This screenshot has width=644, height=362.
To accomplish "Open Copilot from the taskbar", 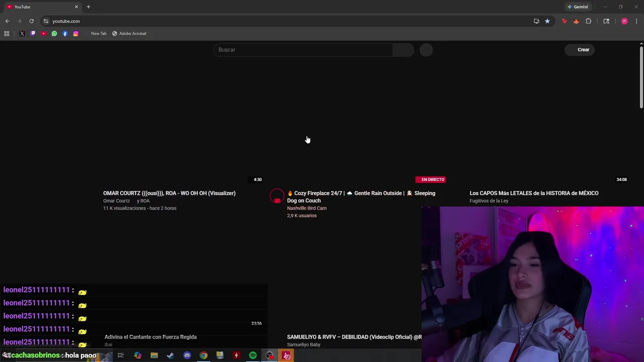I will pos(137,355).
